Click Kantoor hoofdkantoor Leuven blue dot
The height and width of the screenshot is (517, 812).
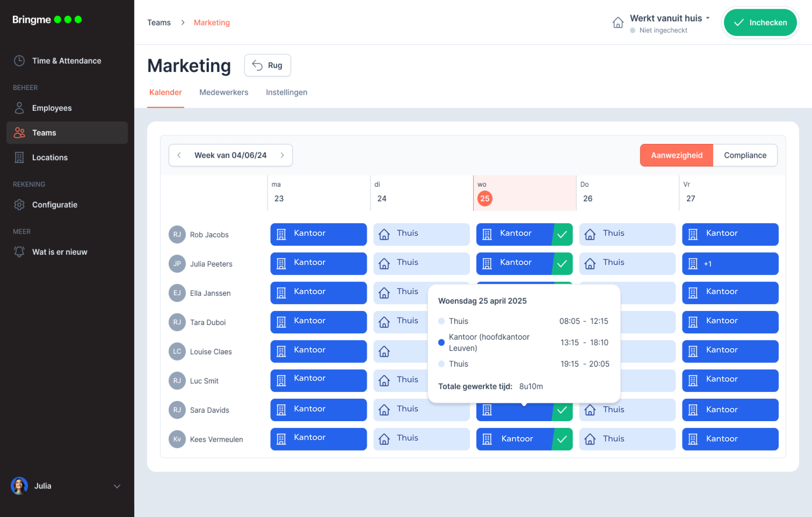441,342
